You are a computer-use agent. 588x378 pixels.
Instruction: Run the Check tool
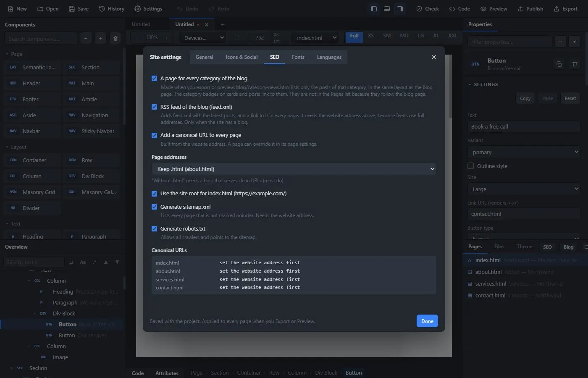[428, 9]
